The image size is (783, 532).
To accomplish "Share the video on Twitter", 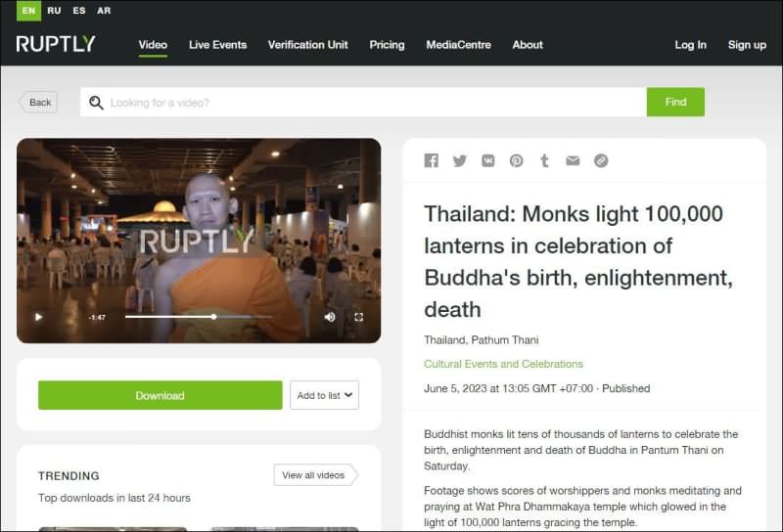I will (x=459, y=160).
